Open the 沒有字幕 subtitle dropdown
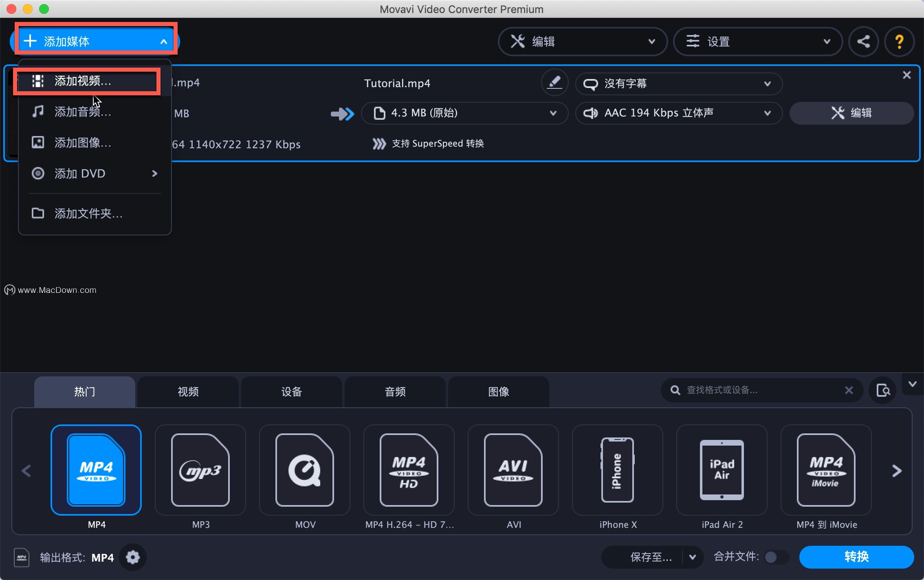Viewport: 924px width, 580px height. coord(678,83)
